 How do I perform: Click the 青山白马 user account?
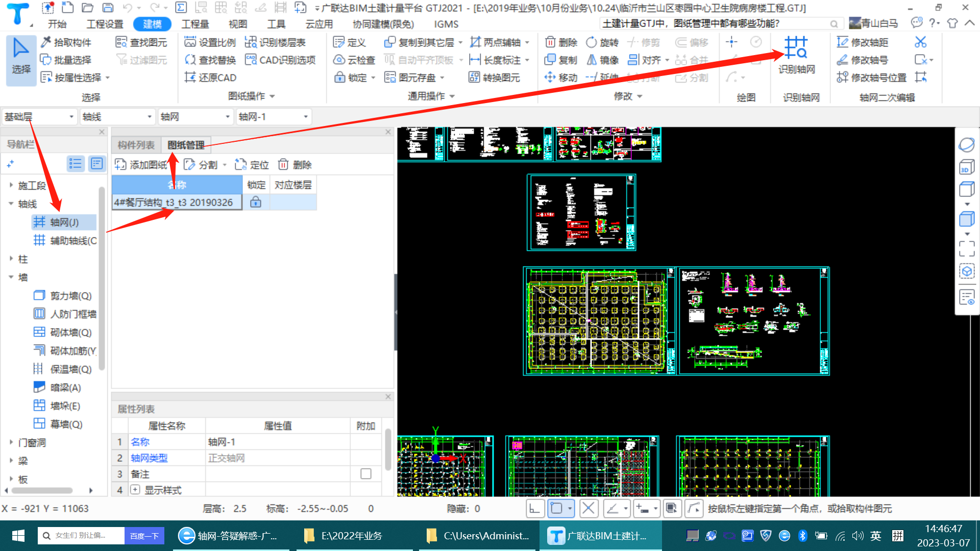click(873, 23)
